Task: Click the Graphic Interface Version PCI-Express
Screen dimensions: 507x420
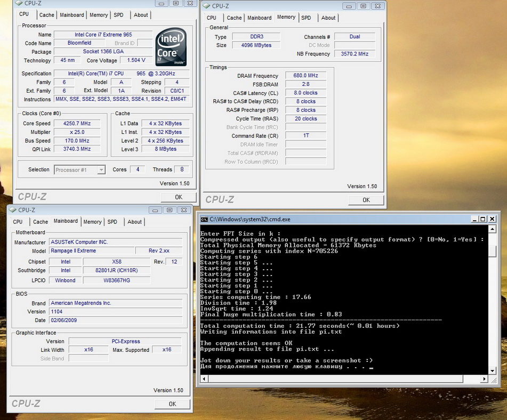Action: coord(125,342)
